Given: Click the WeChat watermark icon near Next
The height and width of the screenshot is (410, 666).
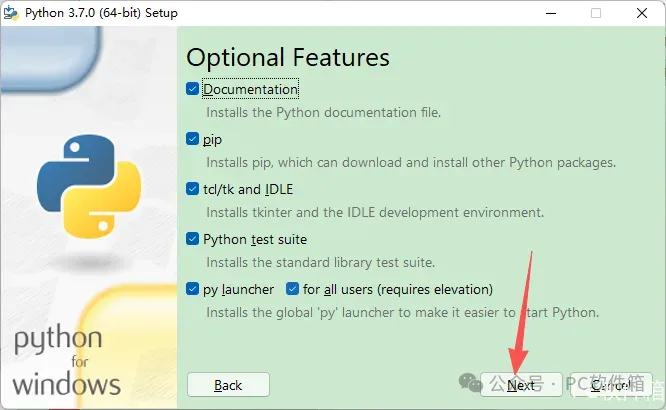Looking at the screenshot, I should pos(470,382).
